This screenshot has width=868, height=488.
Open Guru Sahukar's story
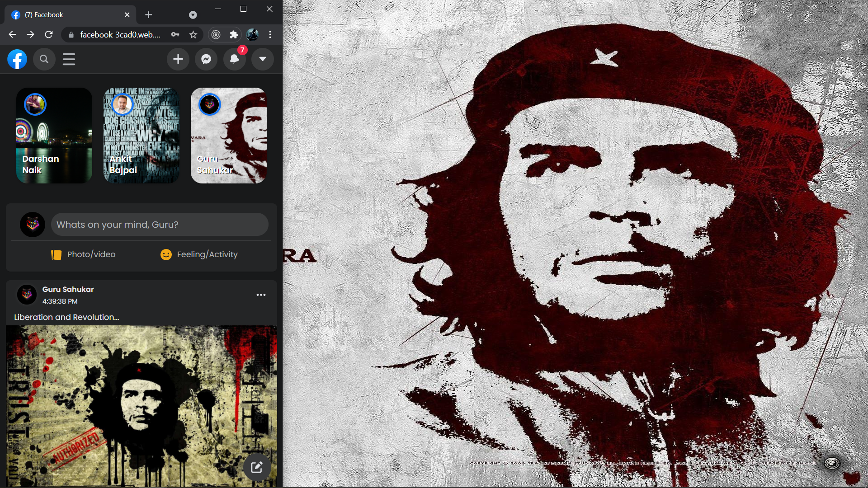[x=229, y=136]
